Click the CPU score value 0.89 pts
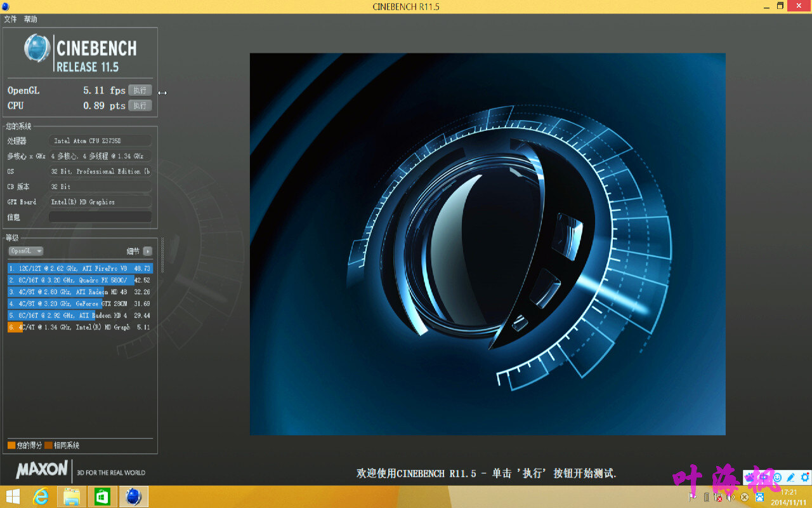Screen dimensions: 812x508 104,106
